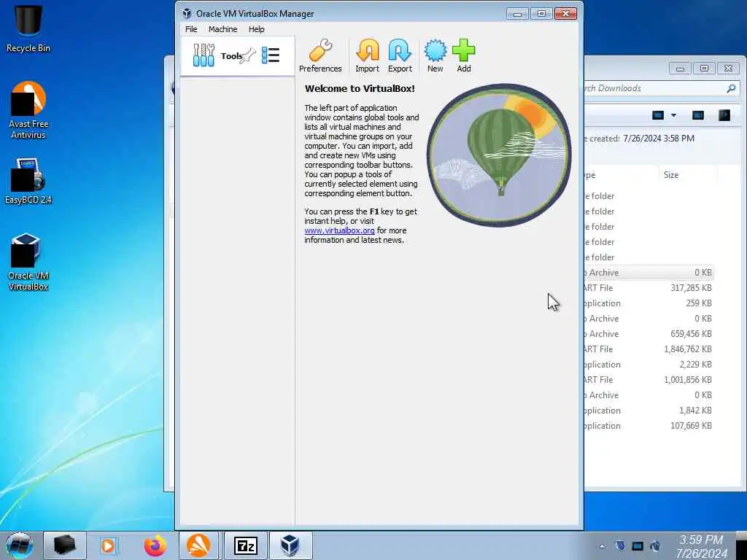The image size is (747, 560).
Task: Open the taskbar clock showing 3:59 PM
Action: [x=701, y=546]
